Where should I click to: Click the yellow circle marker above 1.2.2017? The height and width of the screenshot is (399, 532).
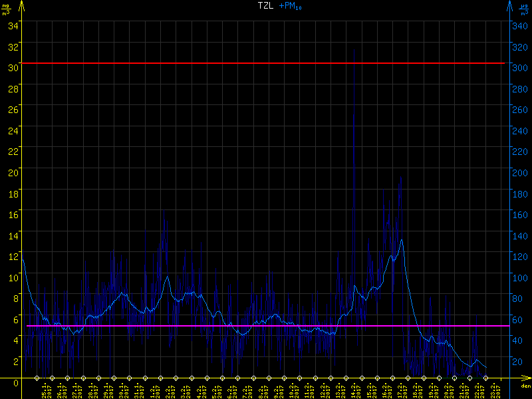point(145,377)
